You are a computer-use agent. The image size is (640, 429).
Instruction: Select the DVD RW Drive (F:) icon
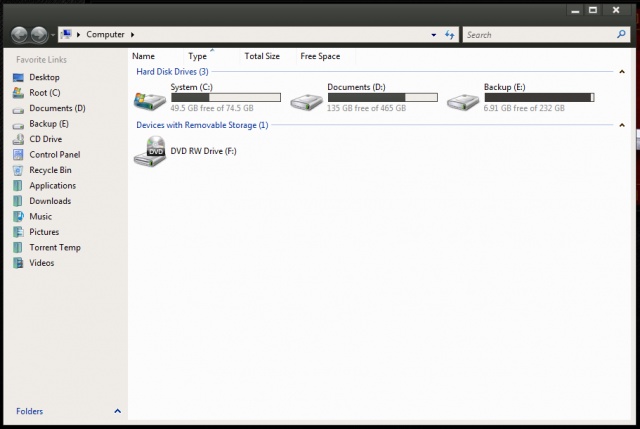point(150,151)
